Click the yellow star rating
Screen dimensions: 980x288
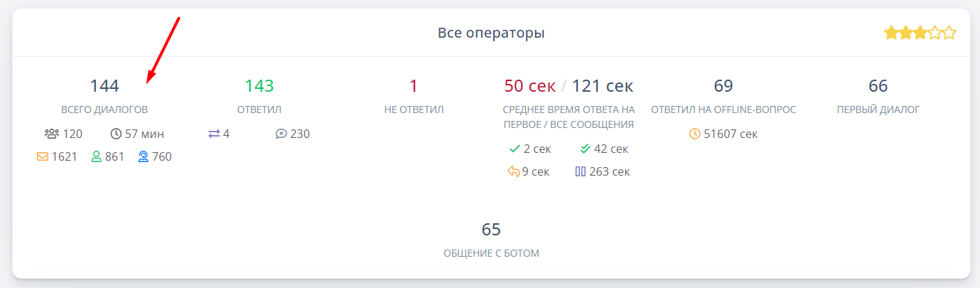click(x=920, y=33)
